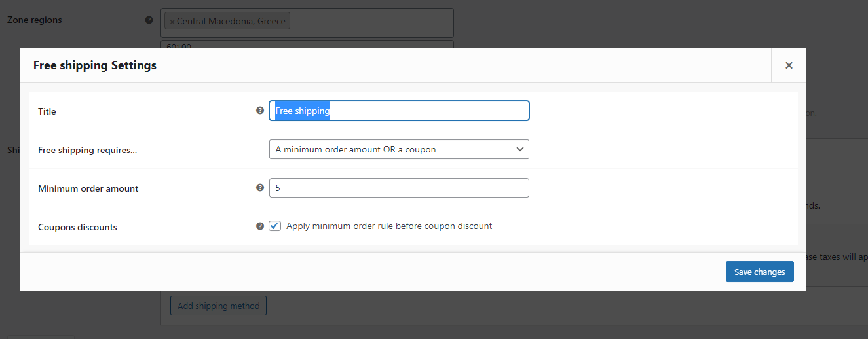This screenshot has width=868, height=339.
Task: Click the Coupons discounts label
Action: pyautogui.click(x=77, y=227)
